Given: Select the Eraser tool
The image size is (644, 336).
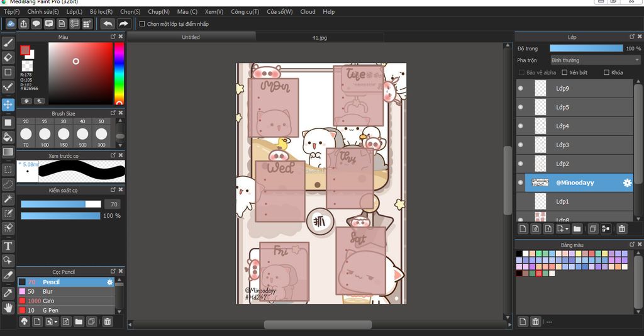Looking at the screenshot, I should pos(8,57).
